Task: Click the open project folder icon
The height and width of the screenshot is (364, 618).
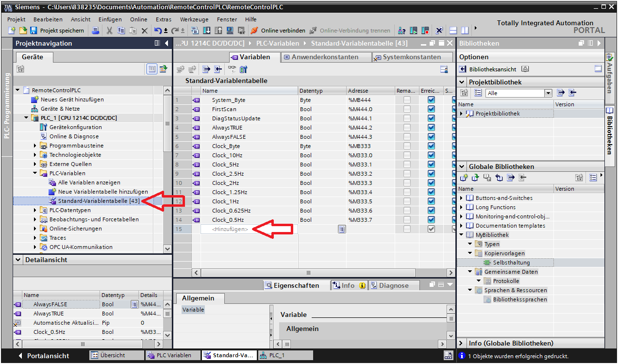Action: (23, 31)
